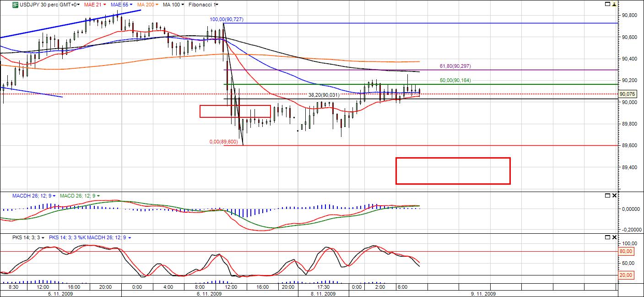Close the MACD indicator panel
The image size is (644, 297).
point(614,196)
